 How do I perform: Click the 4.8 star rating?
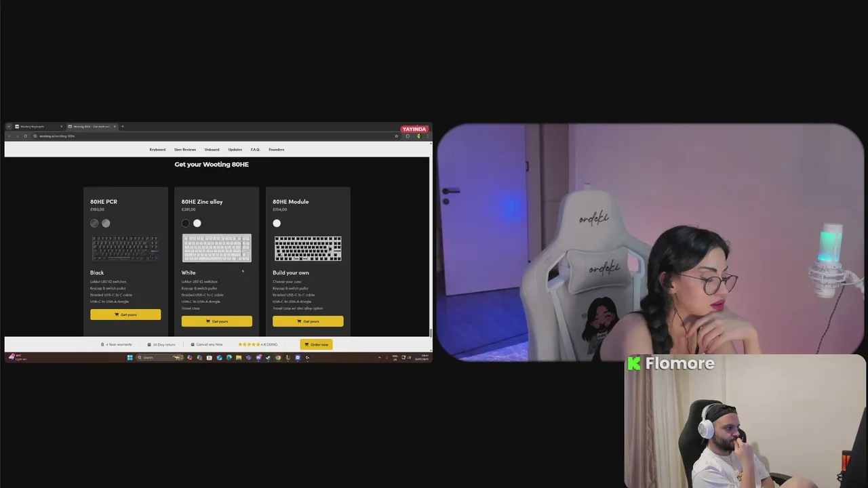tap(258, 344)
